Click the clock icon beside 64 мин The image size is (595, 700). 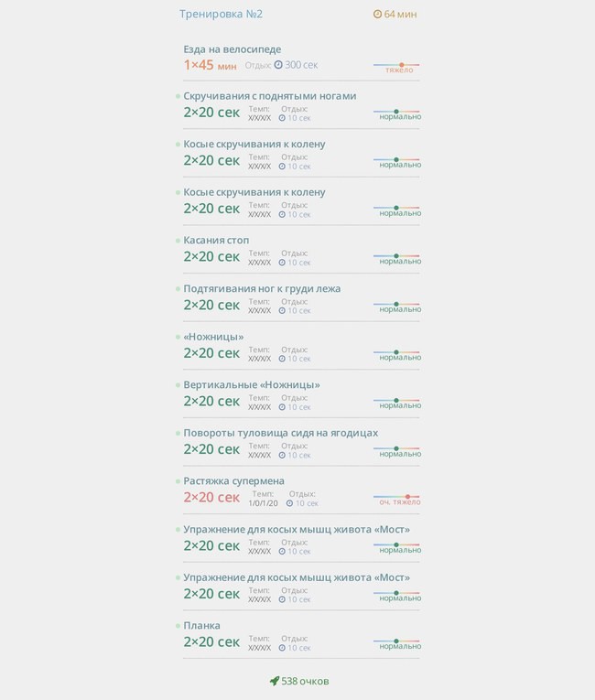(x=377, y=15)
